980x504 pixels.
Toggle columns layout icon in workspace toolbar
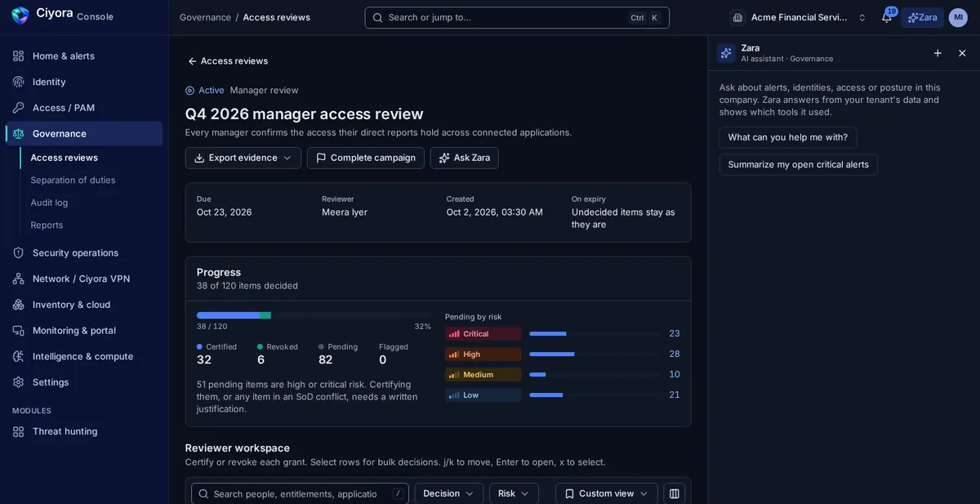[x=675, y=493]
